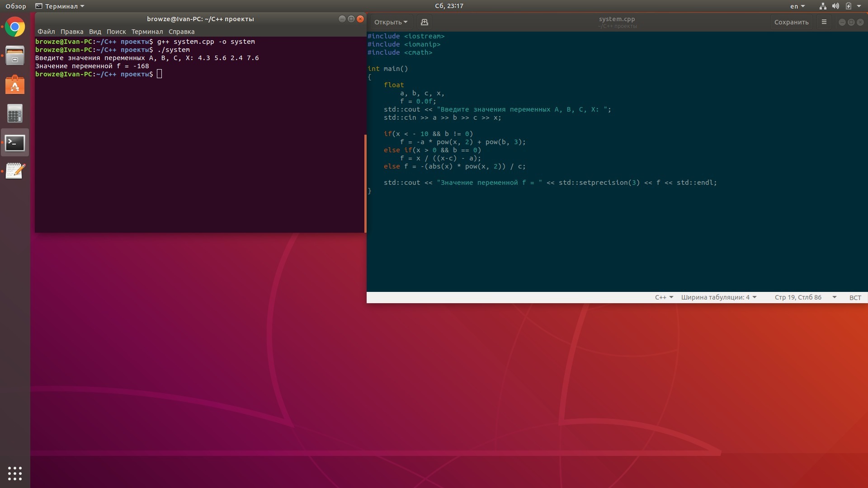
Task: Click the clock Сб, 23:17
Action: coord(449,6)
